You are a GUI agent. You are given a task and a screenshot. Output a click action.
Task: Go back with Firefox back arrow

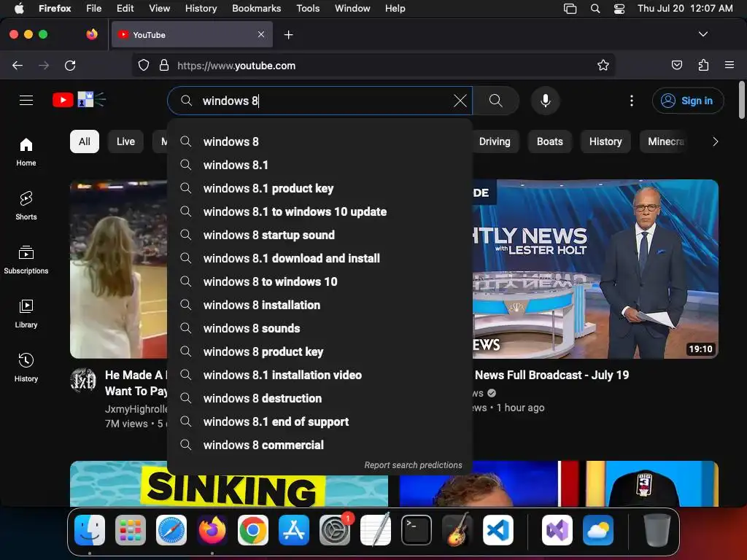point(18,65)
